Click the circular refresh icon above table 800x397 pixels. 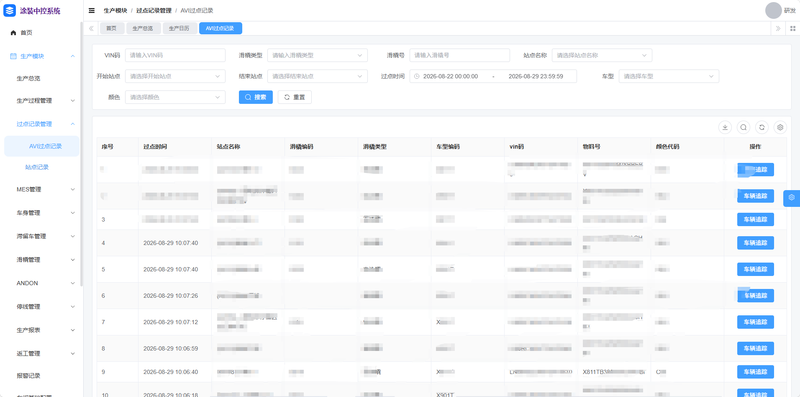pyautogui.click(x=762, y=128)
